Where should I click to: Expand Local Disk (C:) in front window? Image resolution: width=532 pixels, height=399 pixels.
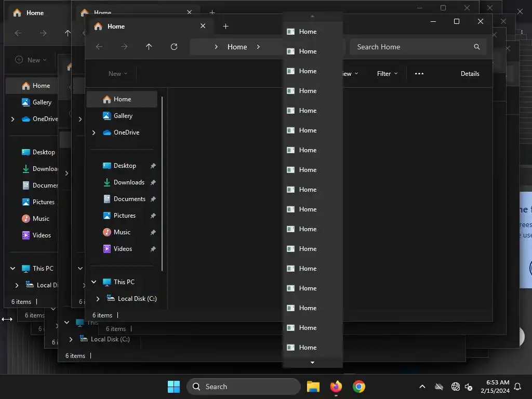click(98, 299)
